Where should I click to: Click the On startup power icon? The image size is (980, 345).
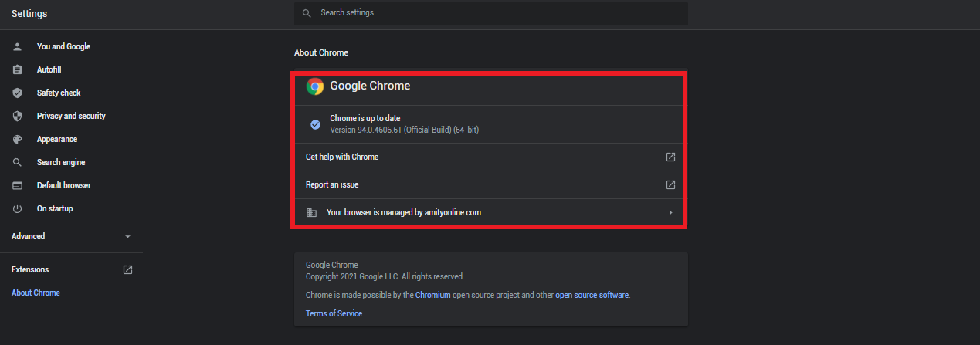pos(18,208)
